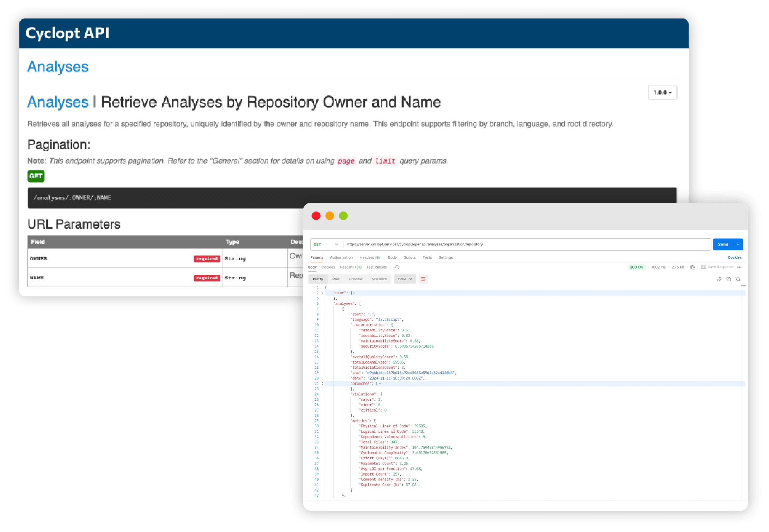Click the Type column header
The image size is (769, 532).
(x=232, y=242)
